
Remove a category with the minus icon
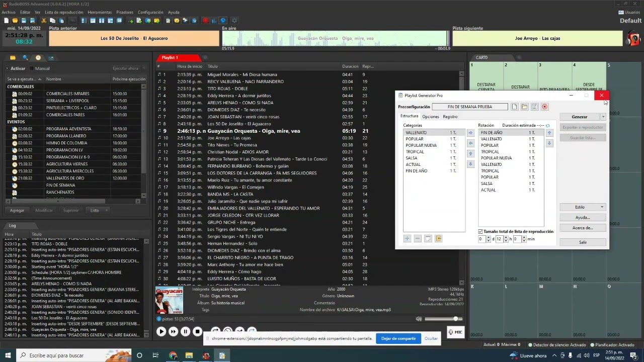[x=418, y=238]
